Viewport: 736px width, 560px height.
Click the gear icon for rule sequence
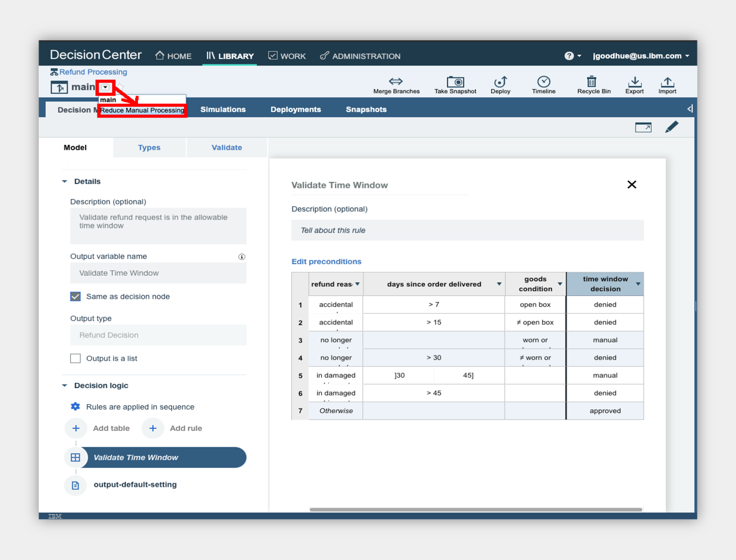click(76, 407)
